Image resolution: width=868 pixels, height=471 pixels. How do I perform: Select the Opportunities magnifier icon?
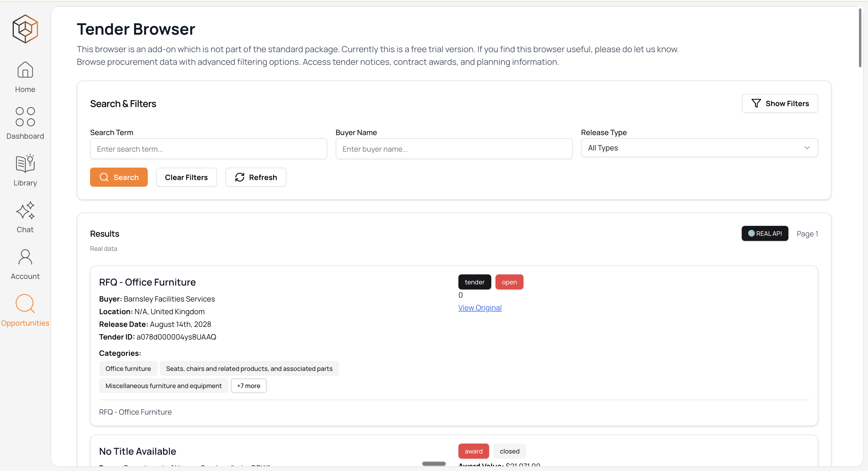pyautogui.click(x=25, y=304)
